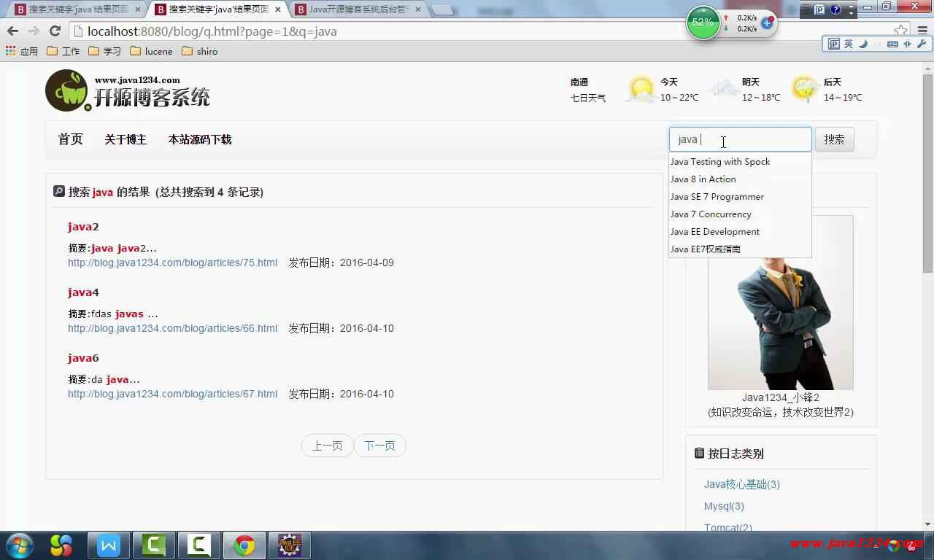
Task: Click the blue question mark help icon
Action: [x=836, y=9]
